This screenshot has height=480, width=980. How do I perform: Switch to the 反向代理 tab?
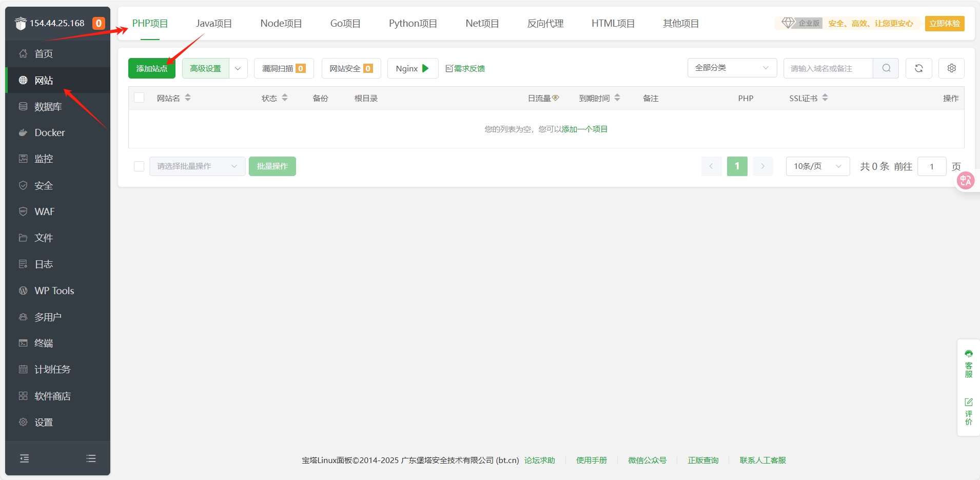[x=545, y=24]
